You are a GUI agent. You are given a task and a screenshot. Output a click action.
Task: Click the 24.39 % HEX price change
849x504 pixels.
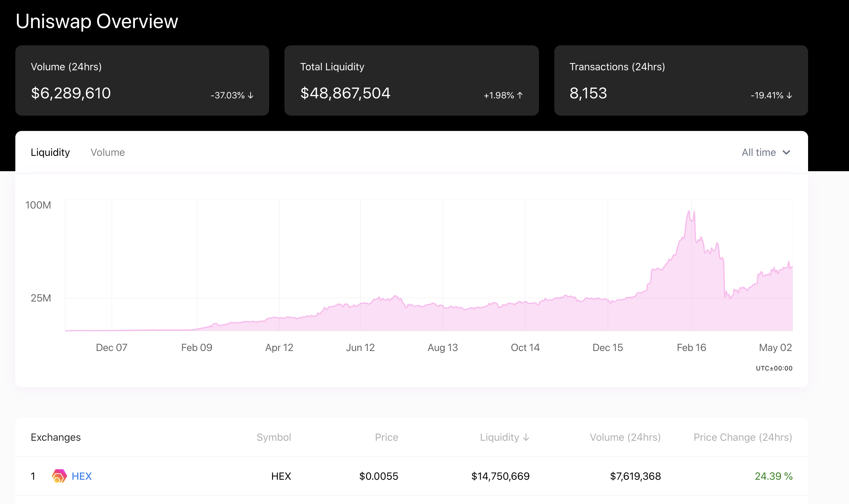pyautogui.click(x=774, y=476)
